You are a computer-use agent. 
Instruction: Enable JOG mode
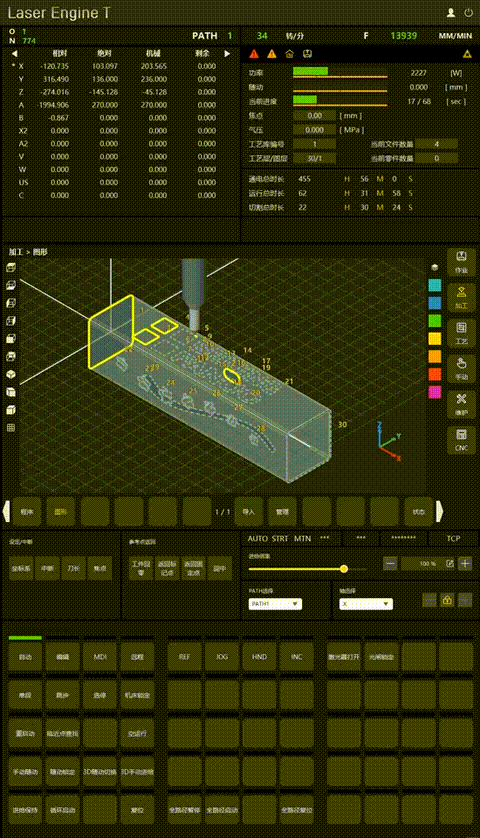point(222,657)
